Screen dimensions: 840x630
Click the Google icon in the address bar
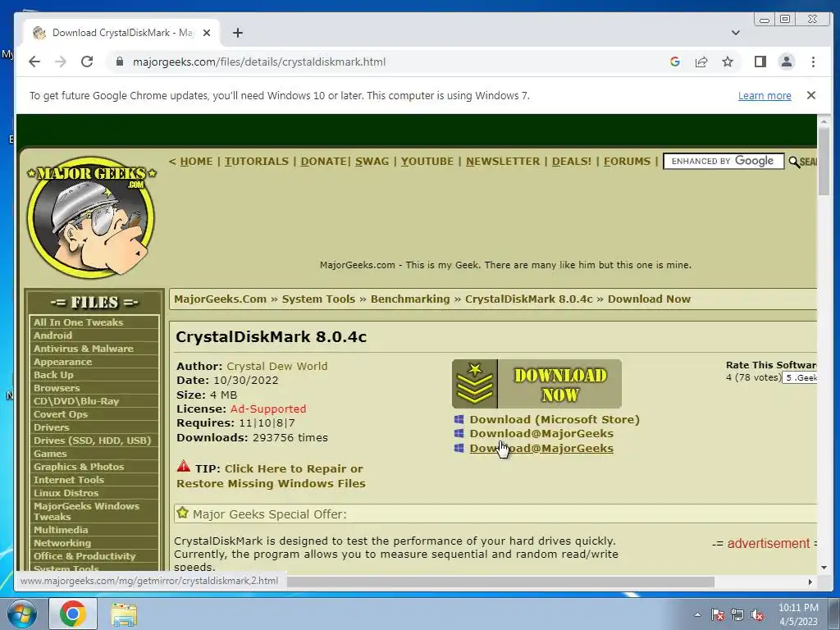click(x=675, y=62)
